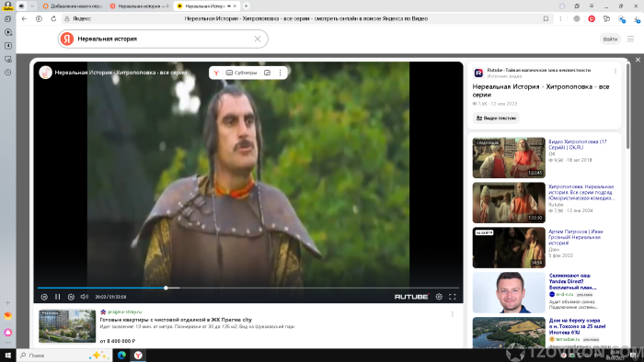
Task: Bookmark this page
Action: tap(546, 19)
